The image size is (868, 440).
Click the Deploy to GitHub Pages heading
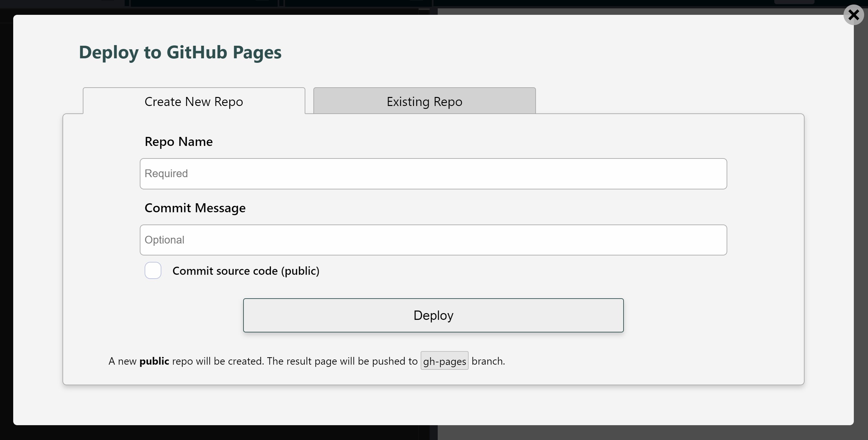(180, 52)
